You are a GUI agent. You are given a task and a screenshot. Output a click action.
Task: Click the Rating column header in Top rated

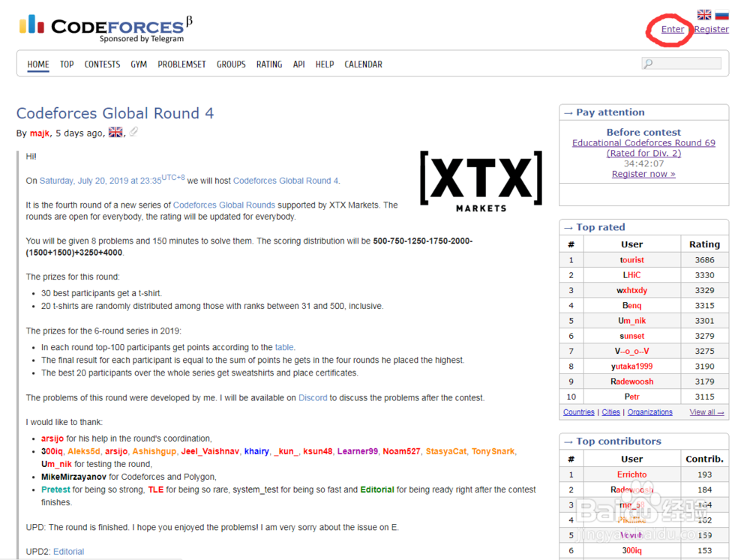704,244
